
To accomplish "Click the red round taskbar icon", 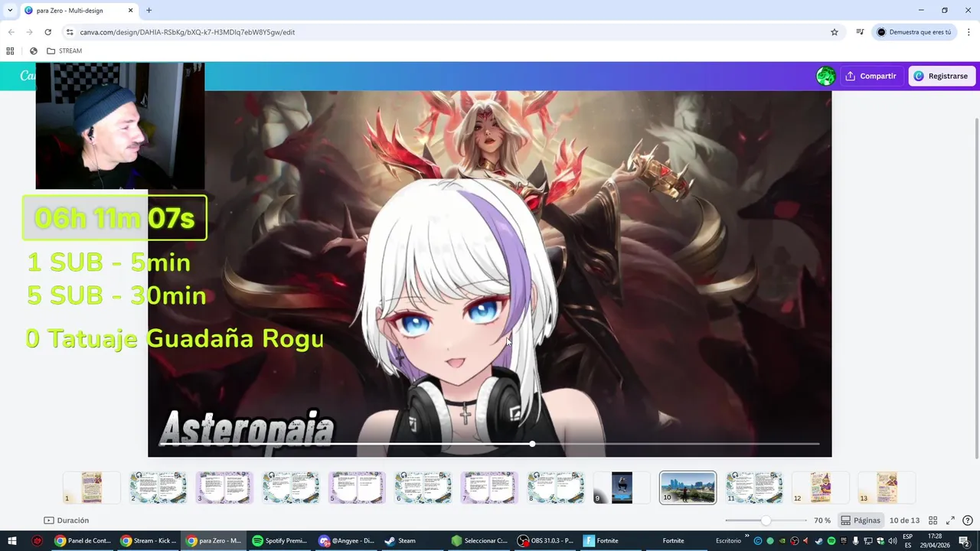I will click(x=37, y=541).
